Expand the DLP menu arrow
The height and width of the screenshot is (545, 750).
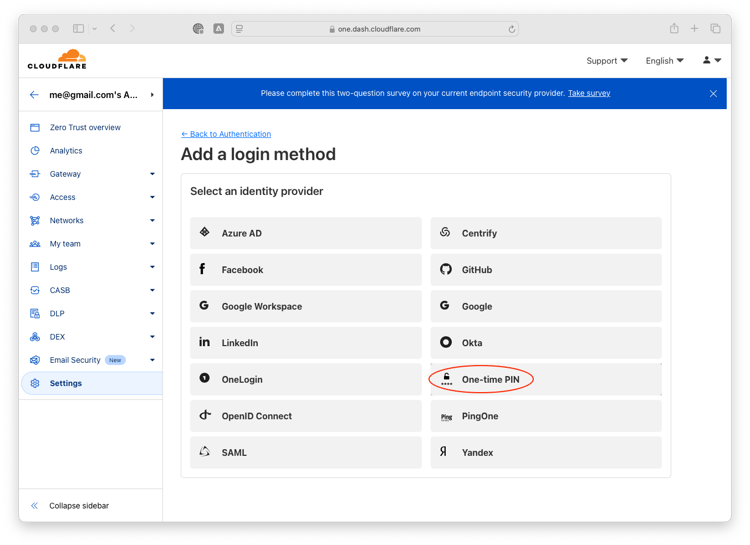tap(152, 313)
